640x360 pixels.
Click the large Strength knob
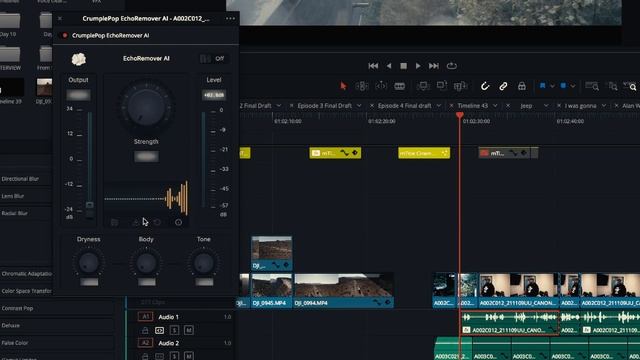[x=146, y=107]
